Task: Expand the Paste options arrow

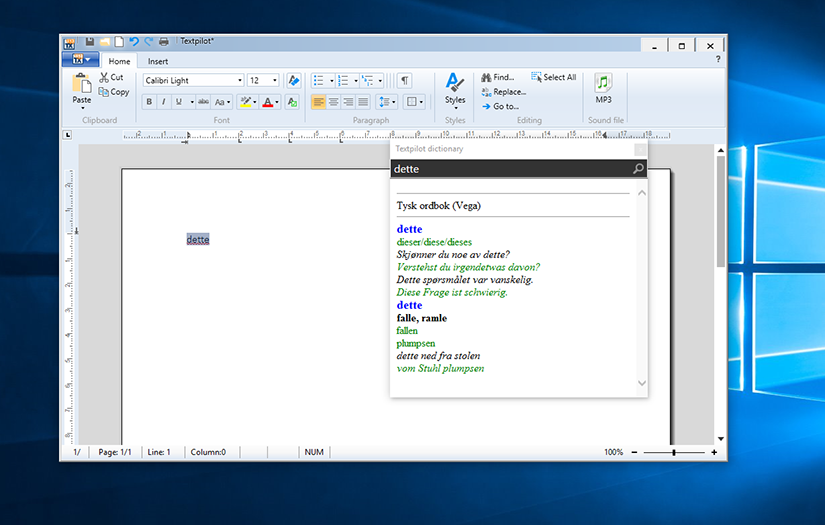Action: tap(82, 108)
